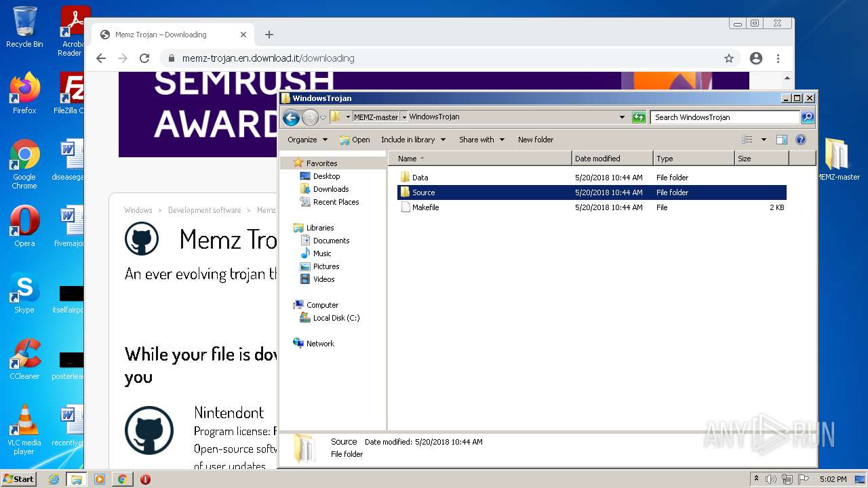Open a new Chrome tab

(x=269, y=35)
